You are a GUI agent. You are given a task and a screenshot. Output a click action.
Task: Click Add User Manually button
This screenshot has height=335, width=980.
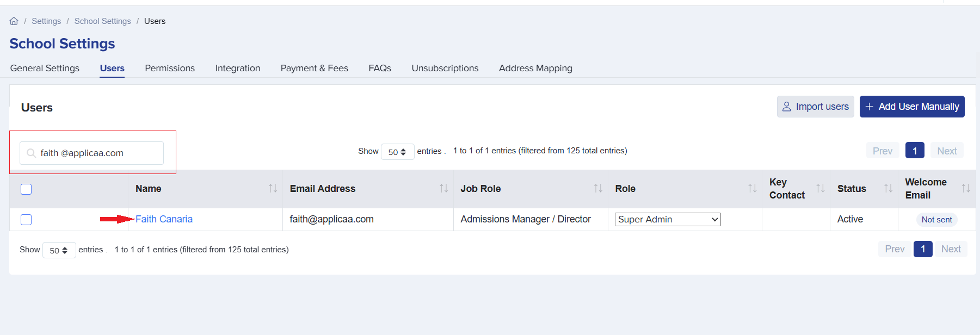[x=912, y=107]
